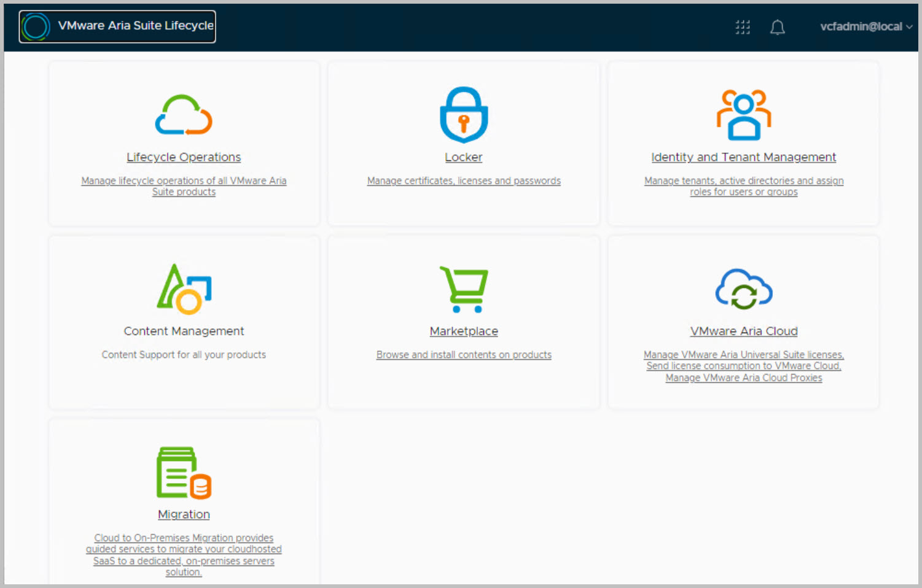922x588 pixels.
Task: Select the Migration document database icon
Action: point(184,473)
